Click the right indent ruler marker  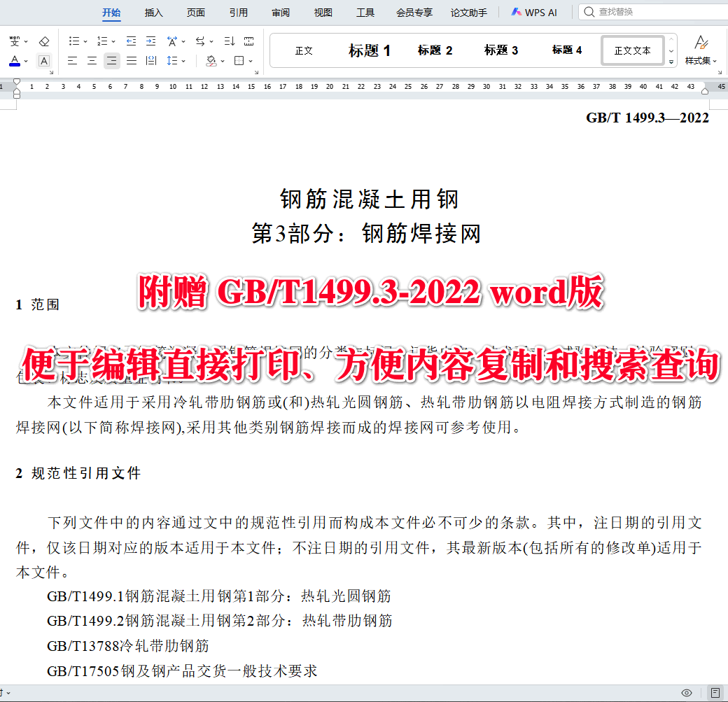(705, 92)
